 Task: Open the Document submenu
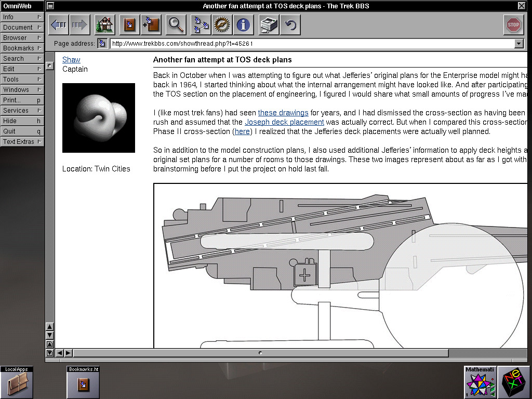point(22,27)
